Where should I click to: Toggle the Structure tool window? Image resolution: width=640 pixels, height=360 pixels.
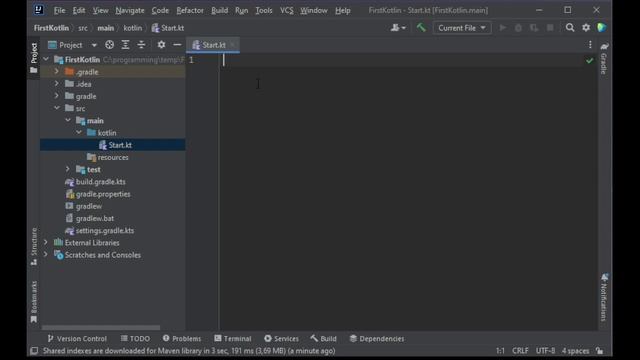pos(34,247)
